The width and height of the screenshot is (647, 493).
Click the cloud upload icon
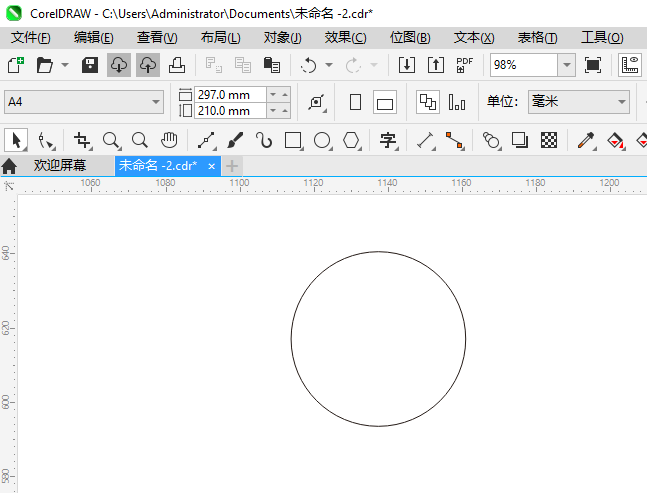148,65
